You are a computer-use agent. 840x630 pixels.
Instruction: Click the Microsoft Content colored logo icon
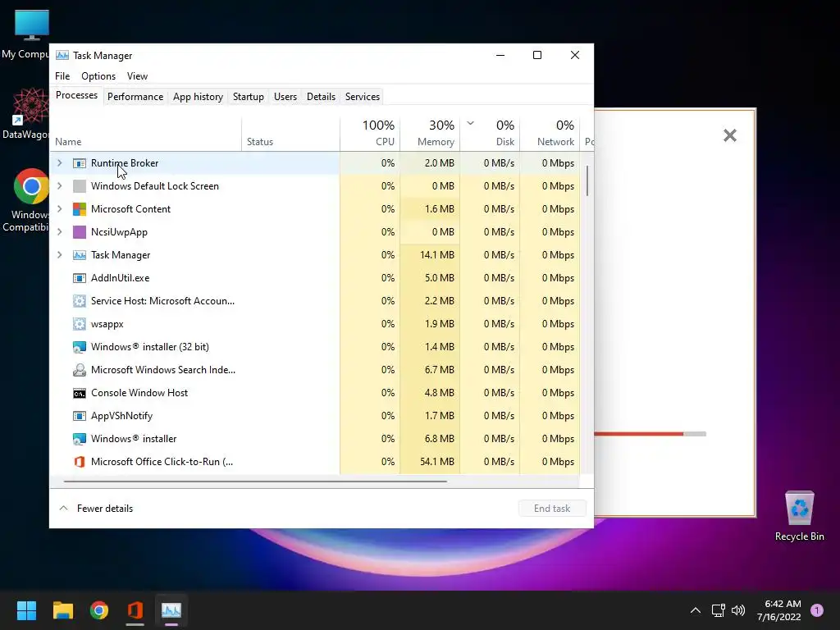coord(80,209)
